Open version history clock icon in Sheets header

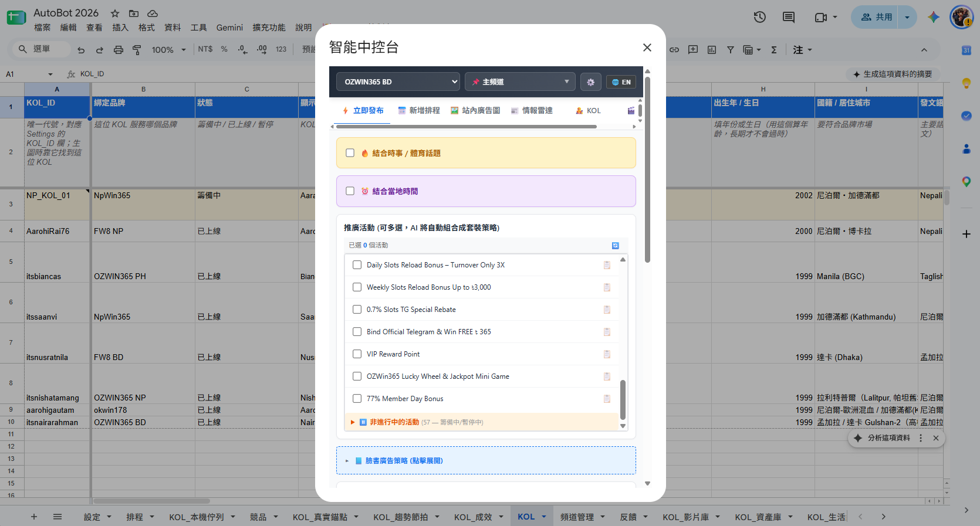[x=759, y=17]
